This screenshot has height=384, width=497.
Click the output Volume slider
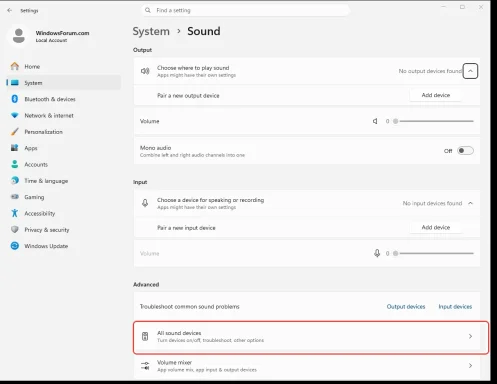433,121
